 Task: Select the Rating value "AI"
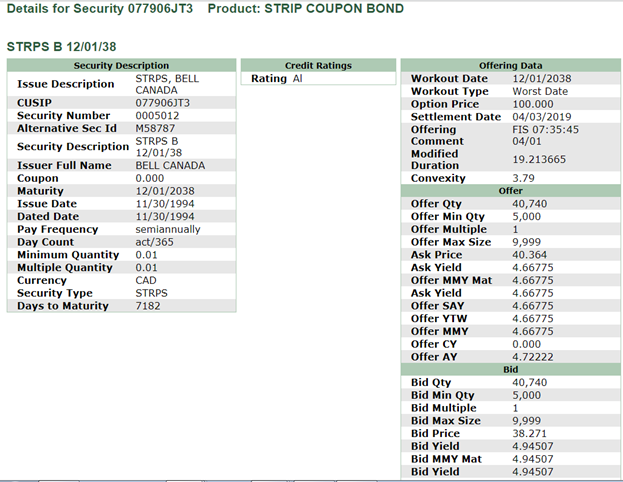click(x=298, y=79)
